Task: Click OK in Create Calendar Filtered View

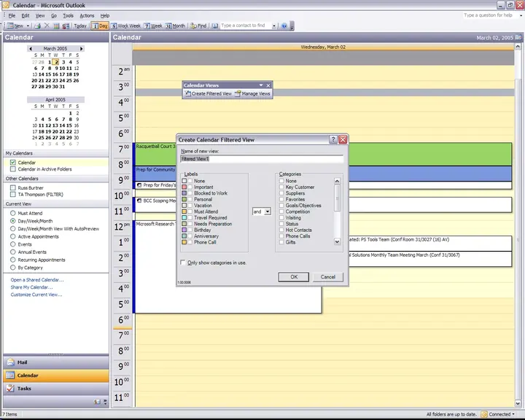Action: (x=294, y=277)
